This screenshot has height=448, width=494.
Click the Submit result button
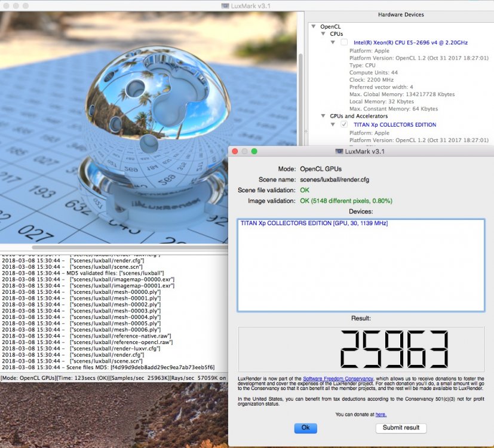pyautogui.click(x=401, y=428)
